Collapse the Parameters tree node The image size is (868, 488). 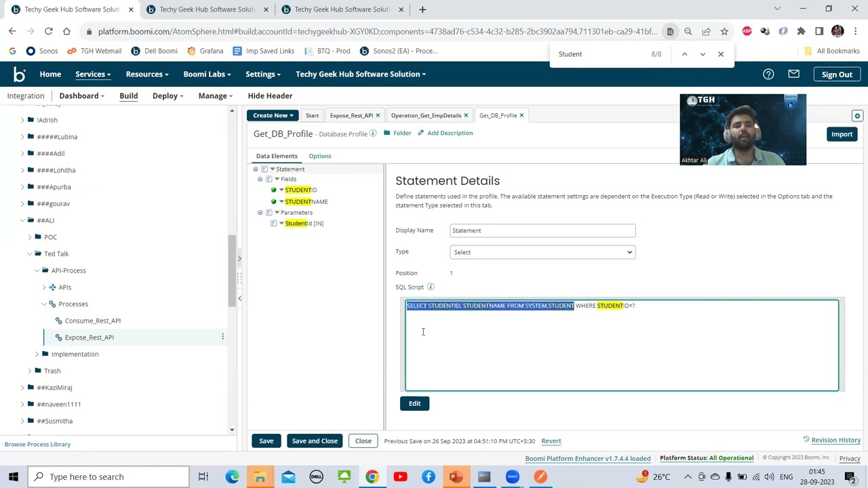[x=260, y=213]
